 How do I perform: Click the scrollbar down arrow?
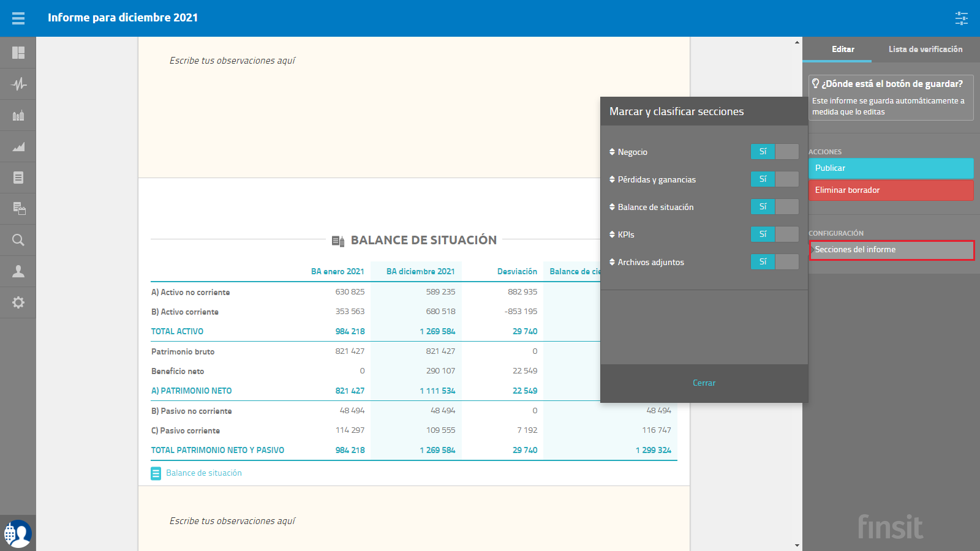tap(797, 545)
